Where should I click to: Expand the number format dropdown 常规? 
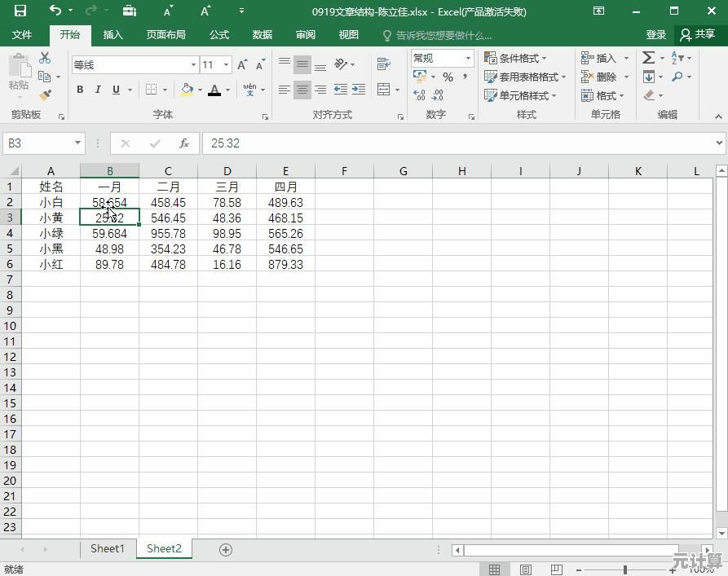click(468, 58)
